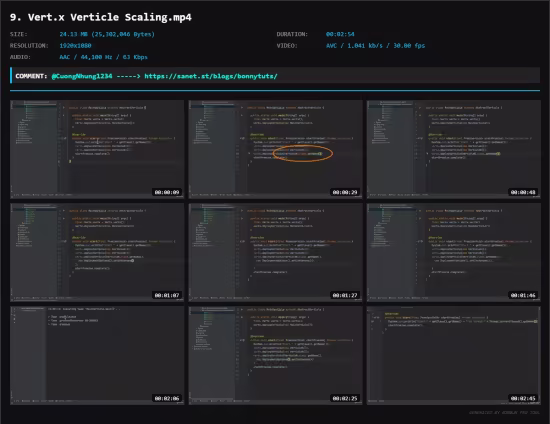This screenshot has height=424, width=550.
Task: Click the 'COMMENT:' label
Action: pyautogui.click(x=31, y=76)
